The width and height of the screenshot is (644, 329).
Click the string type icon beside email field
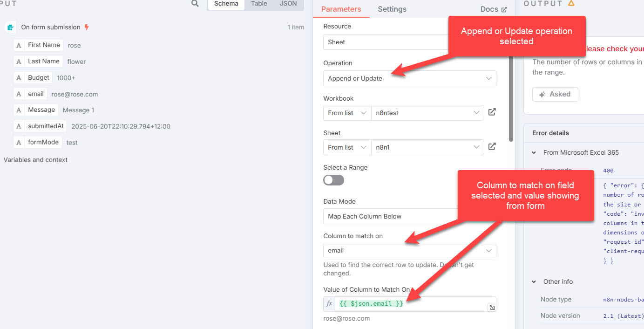(x=19, y=94)
